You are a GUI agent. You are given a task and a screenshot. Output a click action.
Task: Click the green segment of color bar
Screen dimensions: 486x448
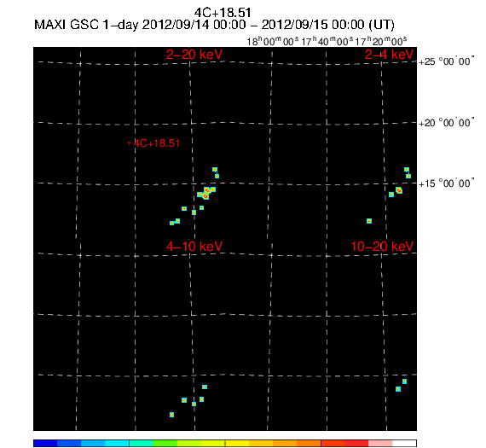click(165, 443)
